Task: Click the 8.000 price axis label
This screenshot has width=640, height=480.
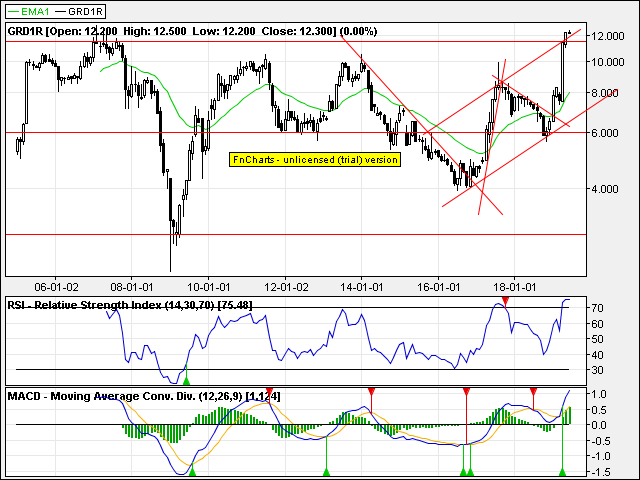Action: point(607,93)
